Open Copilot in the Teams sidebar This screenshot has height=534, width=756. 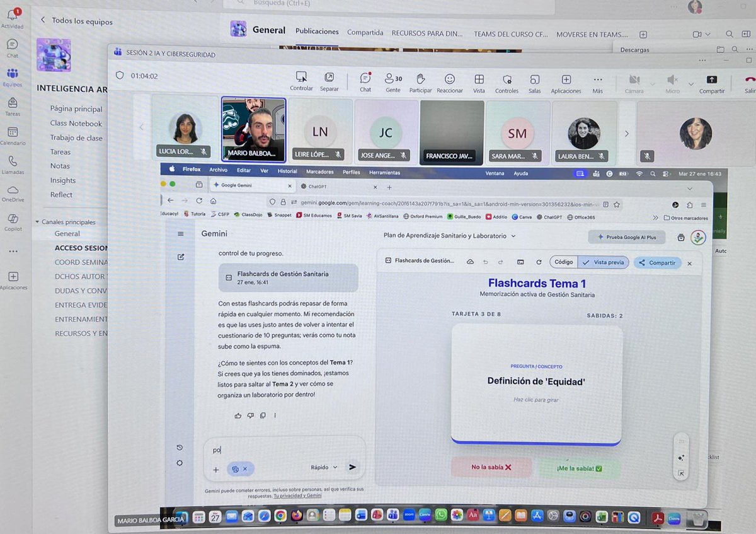click(12, 222)
